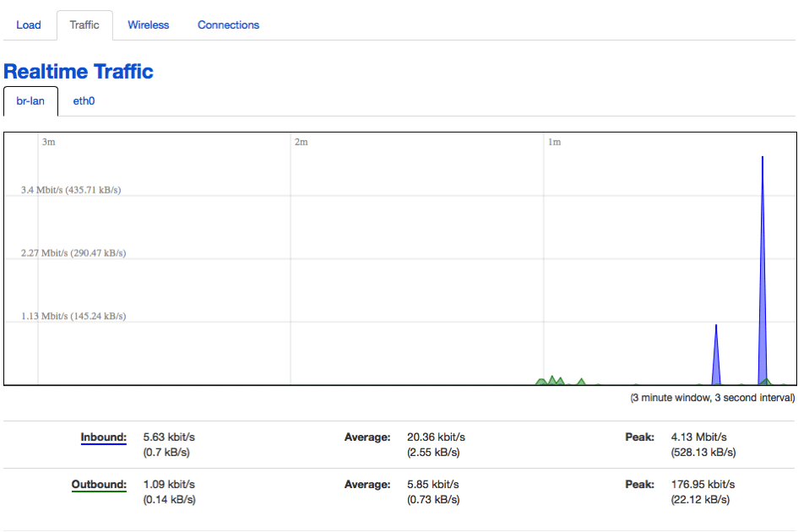
Task: Go to the Connections tab
Action: tap(228, 25)
